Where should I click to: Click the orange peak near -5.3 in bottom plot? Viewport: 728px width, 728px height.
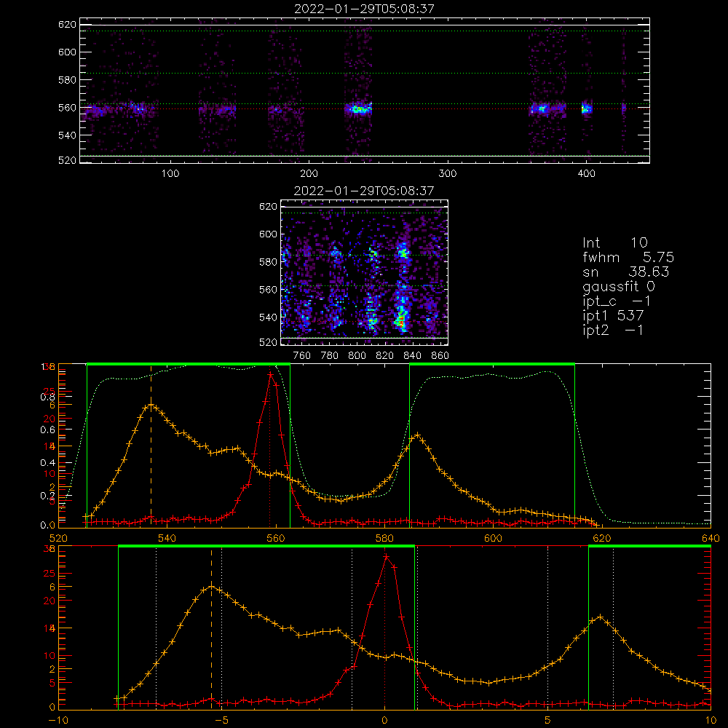(211, 586)
